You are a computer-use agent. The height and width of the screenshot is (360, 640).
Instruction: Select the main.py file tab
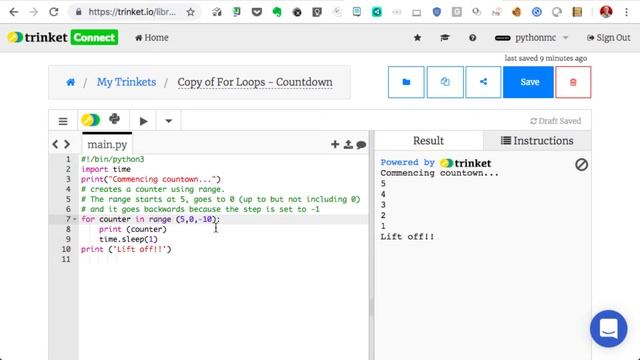tap(107, 144)
